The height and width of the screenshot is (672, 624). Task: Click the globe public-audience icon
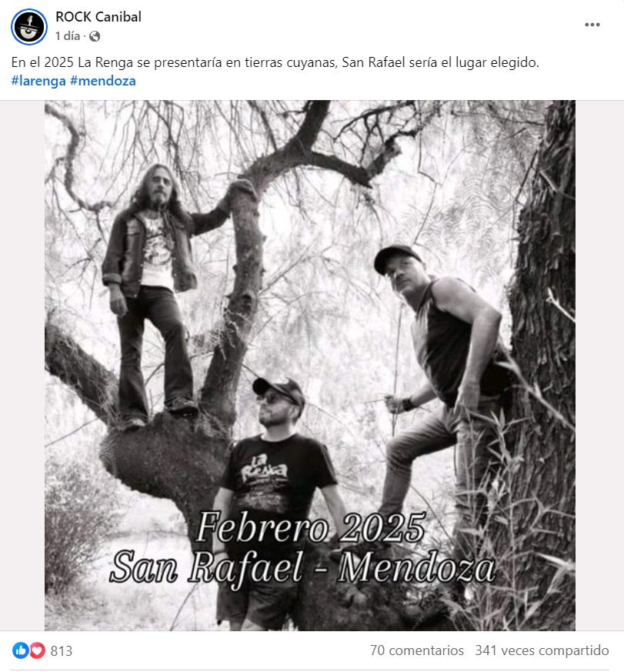95,36
